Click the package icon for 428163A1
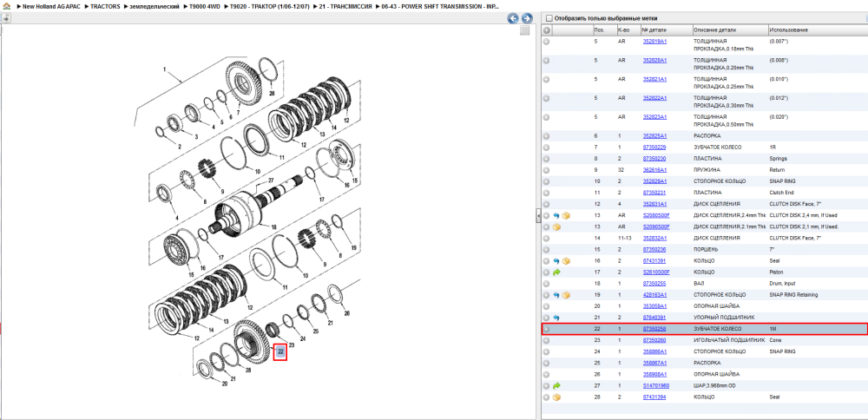 566,295
